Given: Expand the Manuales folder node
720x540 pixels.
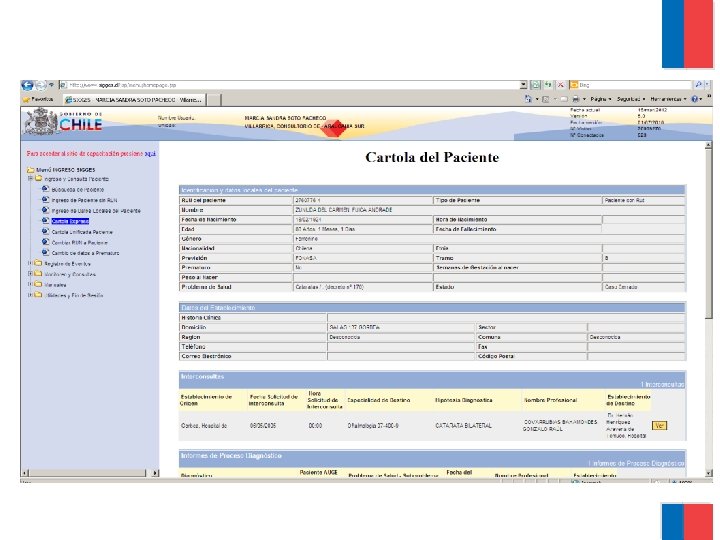Looking at the screenshot, I should [30, 284].
